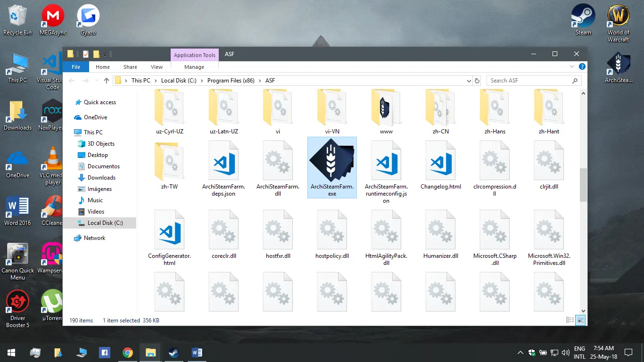Select the HtmlAgilityPack.dll file
This screenshot has width=644, height=362.
click(386, 238)
